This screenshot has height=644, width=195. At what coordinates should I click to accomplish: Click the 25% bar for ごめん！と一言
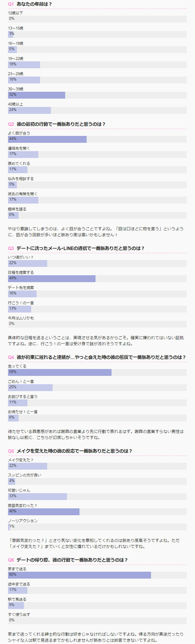click(30, 387)
